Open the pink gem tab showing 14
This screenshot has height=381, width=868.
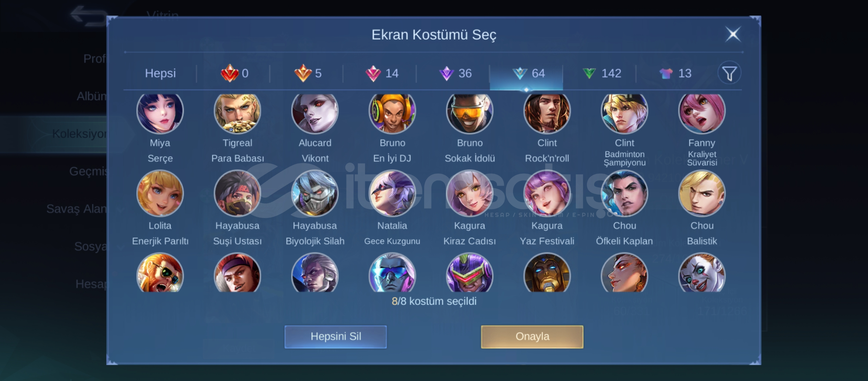click(381, 73)
